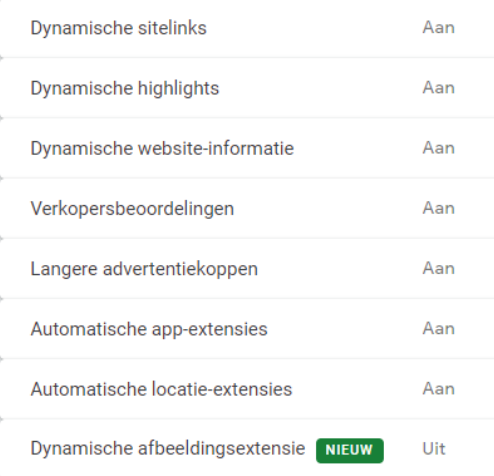This screenshot has height=476, width=494.
Task: Click Aan next to Automatische locatie-extensies
Action: (x=438, y=389)
